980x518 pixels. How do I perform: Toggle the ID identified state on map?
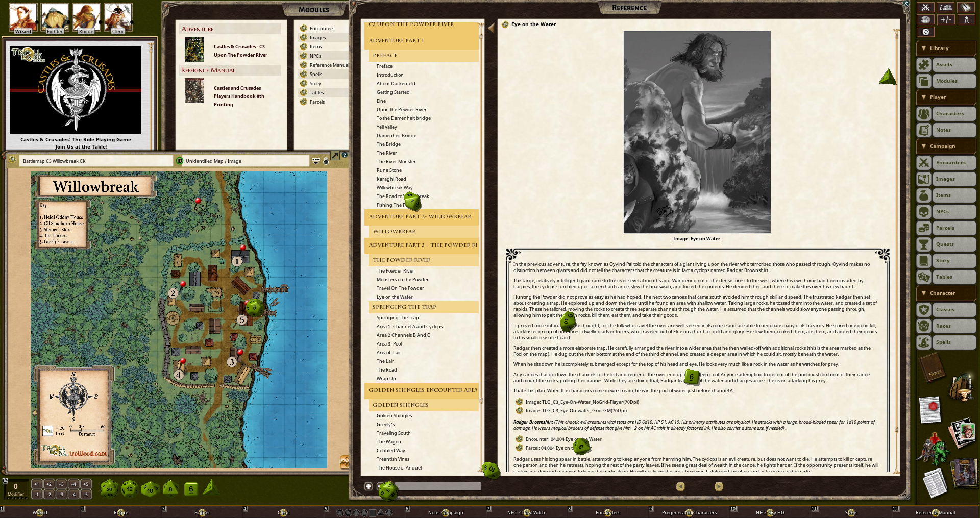tap(180, 161)
